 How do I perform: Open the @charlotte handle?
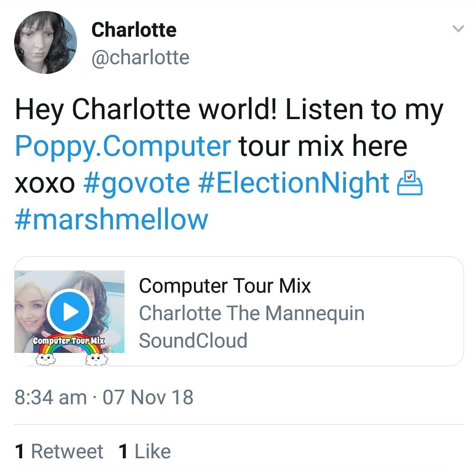click(140, 57)
